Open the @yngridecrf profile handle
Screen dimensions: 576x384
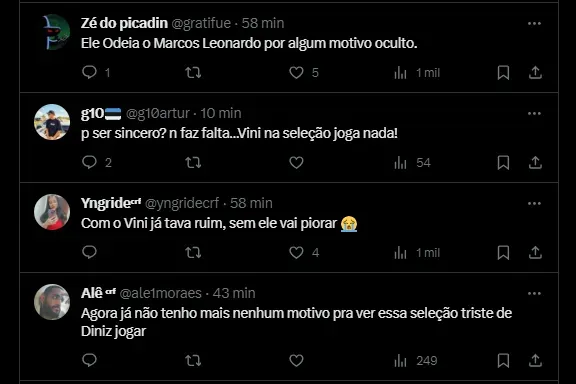tap(182, 203)
